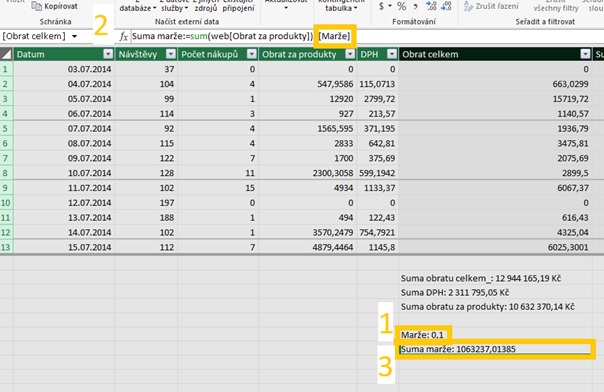Open the Obrat celkem column filter dropdown
The width and height of the screenshot is (604, 392).
tap(585, 54)
